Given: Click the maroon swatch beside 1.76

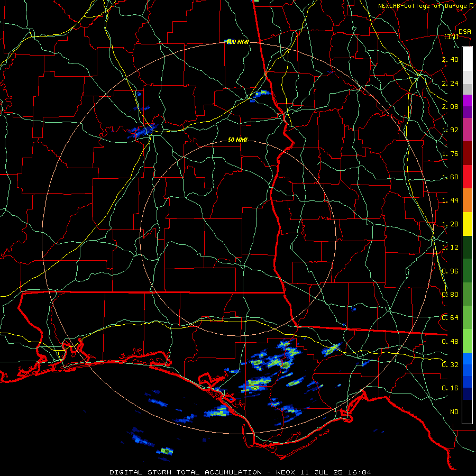Looking at the screenshot, I should tap(467, 153).
